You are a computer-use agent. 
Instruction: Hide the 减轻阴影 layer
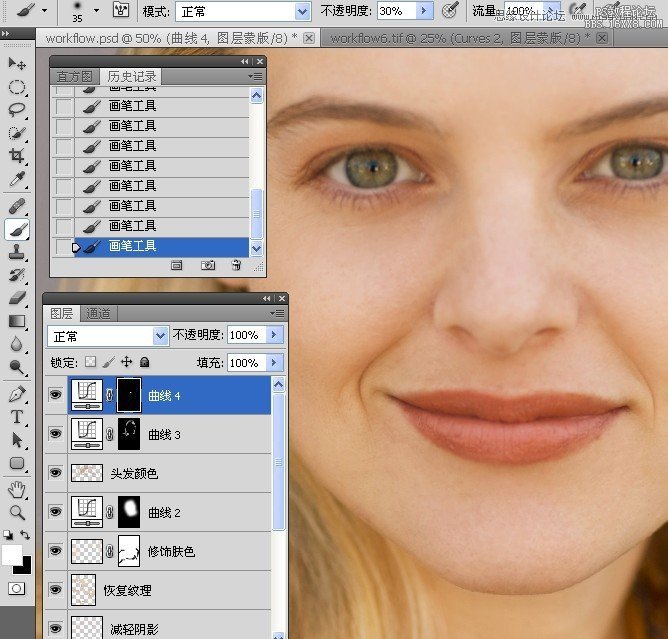[55, 628]
